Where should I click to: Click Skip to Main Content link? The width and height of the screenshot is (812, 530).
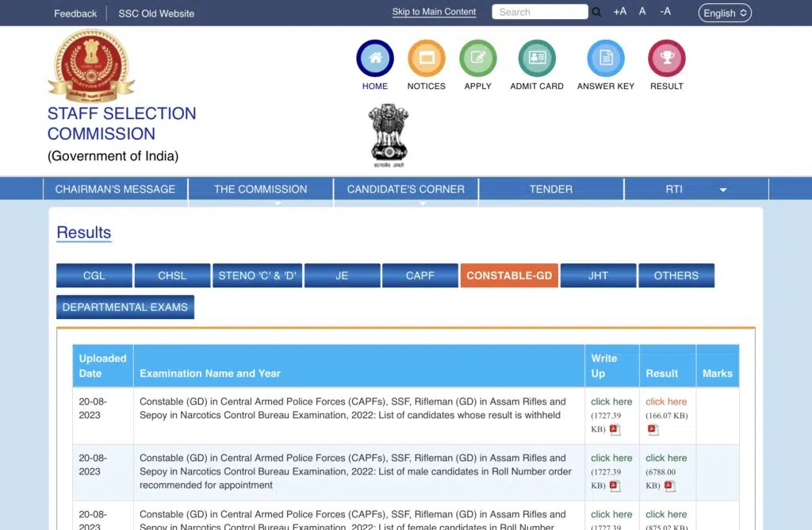click(x=434, y=12)
